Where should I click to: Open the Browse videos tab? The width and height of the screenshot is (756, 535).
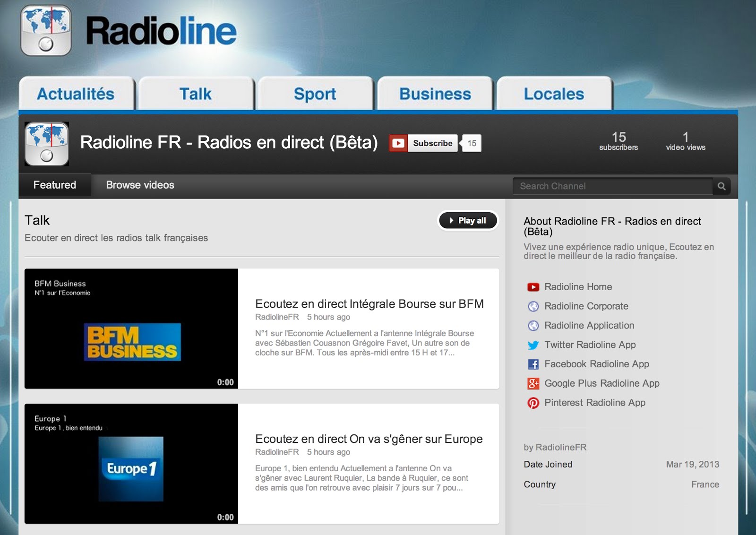tap(140, 185)
